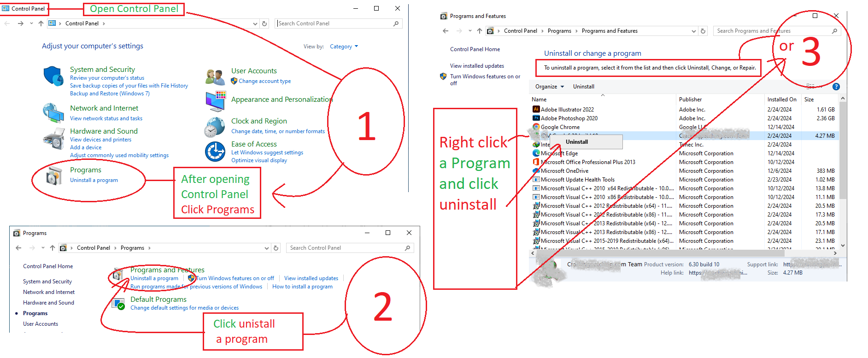Select the Microsoft Edge row
Screen dimensions: 868x358
coord(684,153)
